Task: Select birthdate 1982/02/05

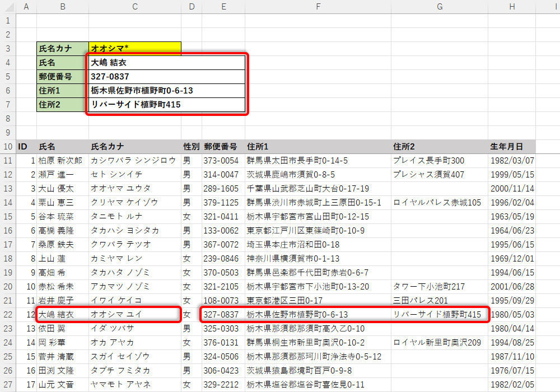Action: (512, 385)
